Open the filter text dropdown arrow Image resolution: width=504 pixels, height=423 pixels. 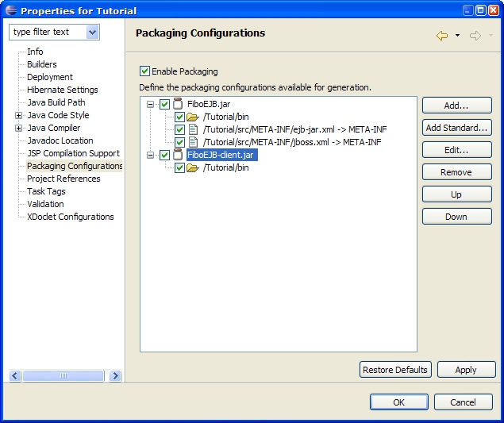point(93,33)
